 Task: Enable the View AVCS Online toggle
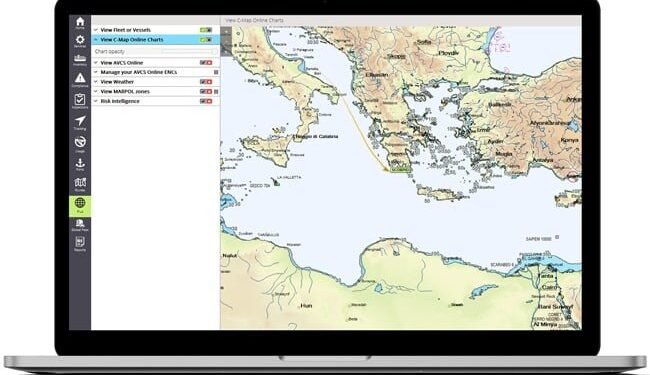206,63
